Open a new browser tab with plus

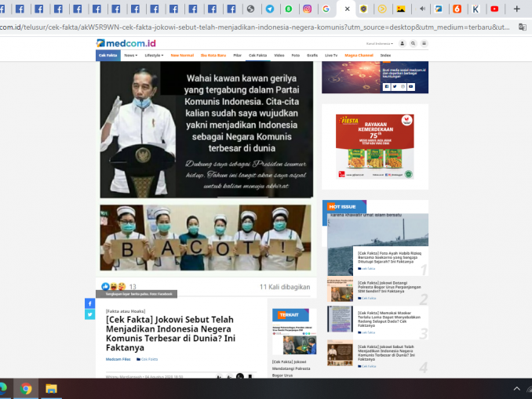516,9
